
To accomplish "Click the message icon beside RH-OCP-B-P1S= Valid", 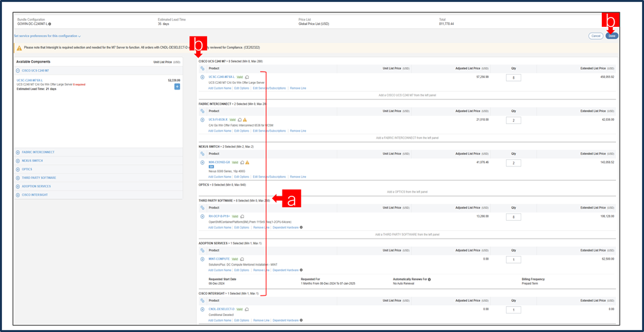I will tap(242, 216).
